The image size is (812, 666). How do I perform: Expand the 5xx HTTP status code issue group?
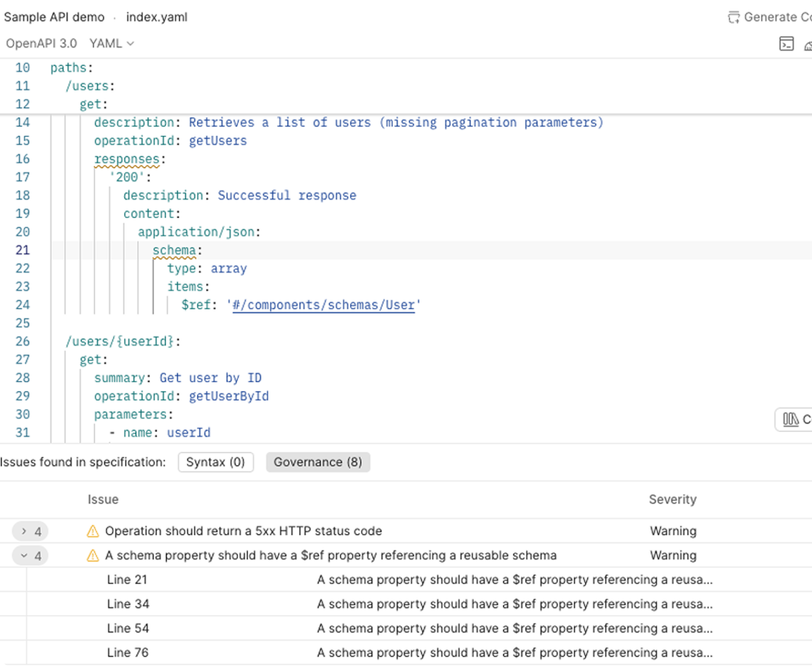(x=23, y=530)
